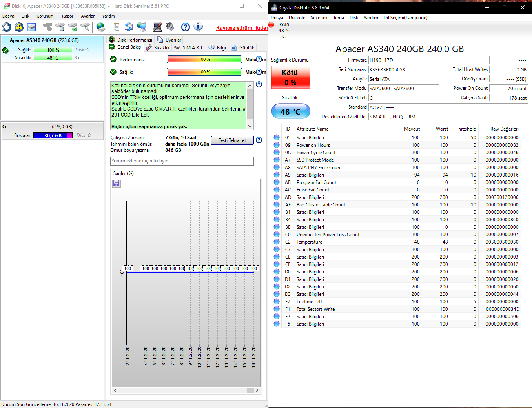532x408 pixels.
Task: Click the 48 °C temperature button in CrystalDiskInfo
Action: click(290, 111)
